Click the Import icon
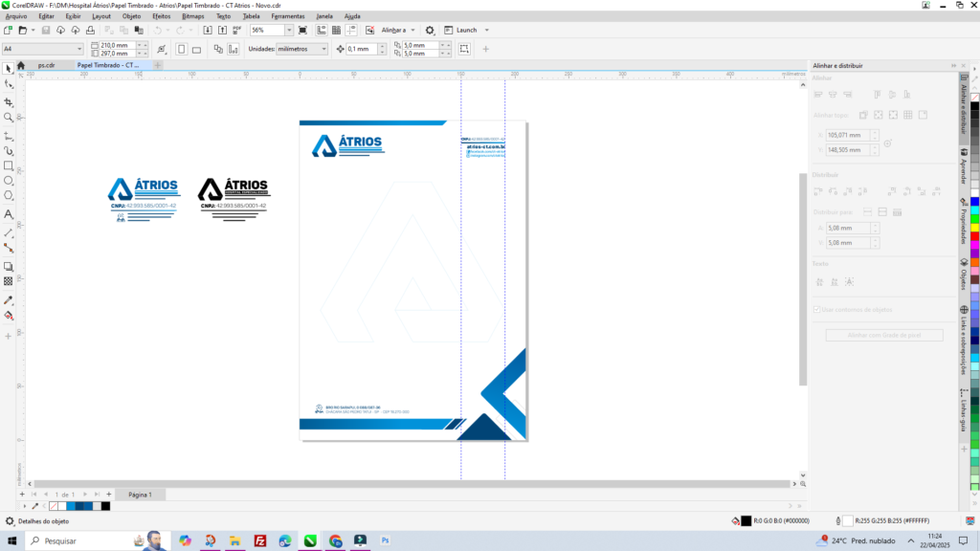980x551 pixels. [208, 30]
